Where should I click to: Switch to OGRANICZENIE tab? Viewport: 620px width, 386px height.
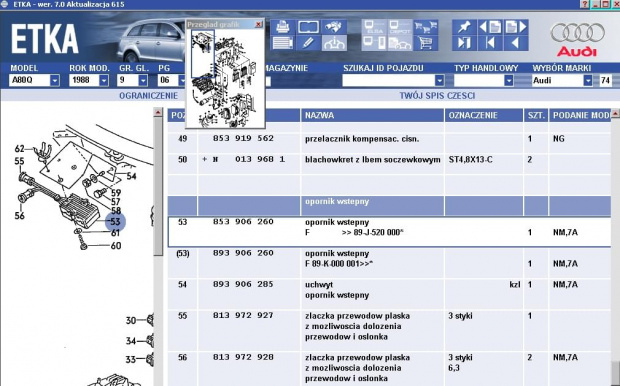(148, 96)
